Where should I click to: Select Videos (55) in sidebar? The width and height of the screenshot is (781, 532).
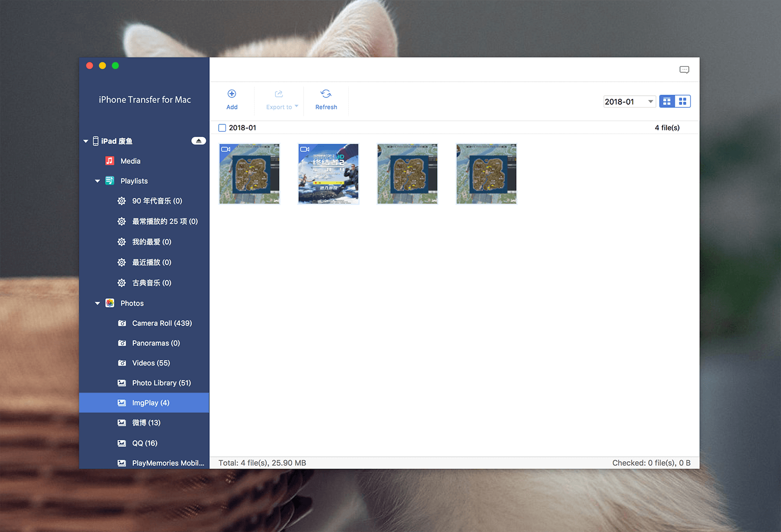point(144,363)
